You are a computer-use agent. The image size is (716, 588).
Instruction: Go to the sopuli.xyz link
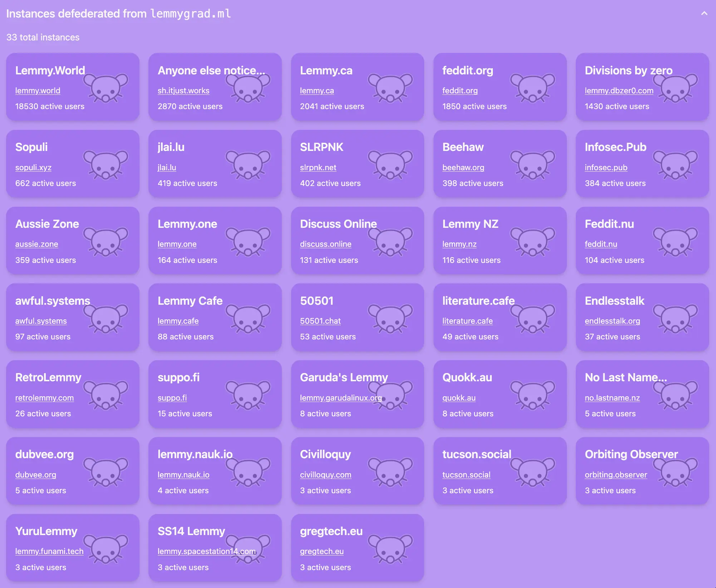(33, 167)
